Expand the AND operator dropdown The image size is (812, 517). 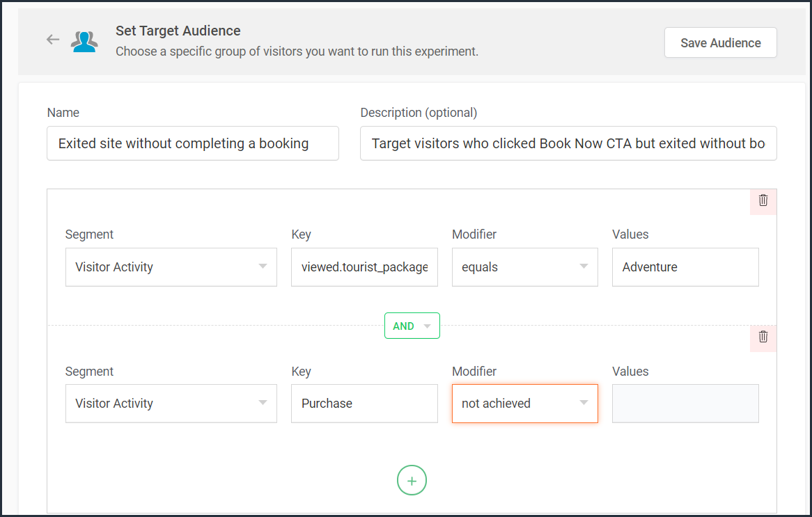(x=412, y=326)
